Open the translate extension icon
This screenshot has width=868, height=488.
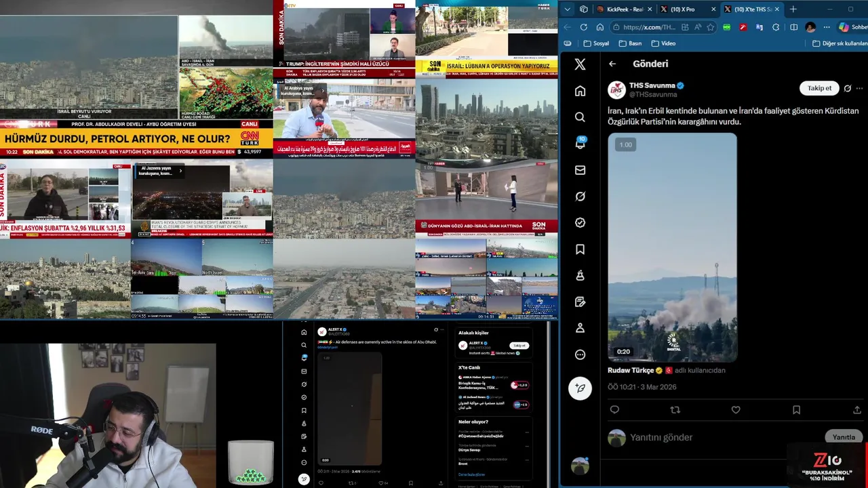(759, 27)
